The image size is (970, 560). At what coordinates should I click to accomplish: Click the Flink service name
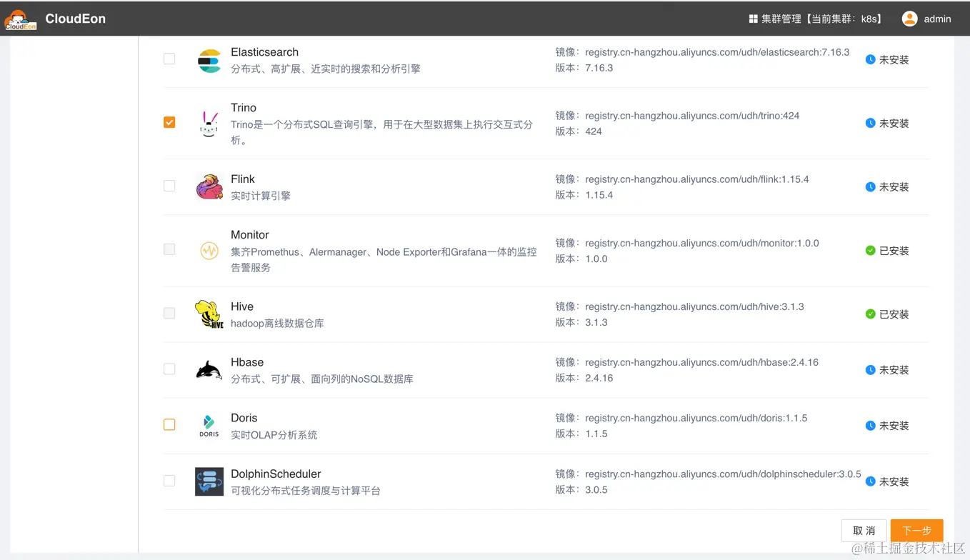[x=243, y=179]
